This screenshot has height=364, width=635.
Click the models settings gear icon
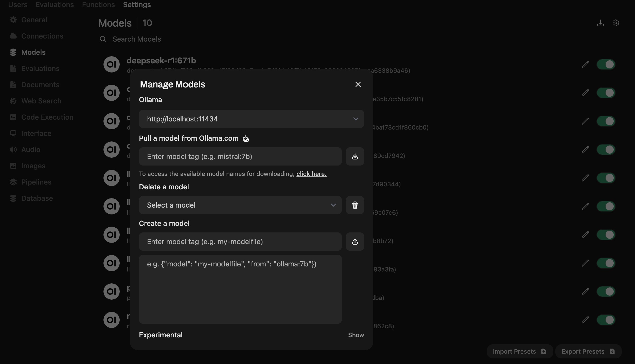click(x=615, y=23)
